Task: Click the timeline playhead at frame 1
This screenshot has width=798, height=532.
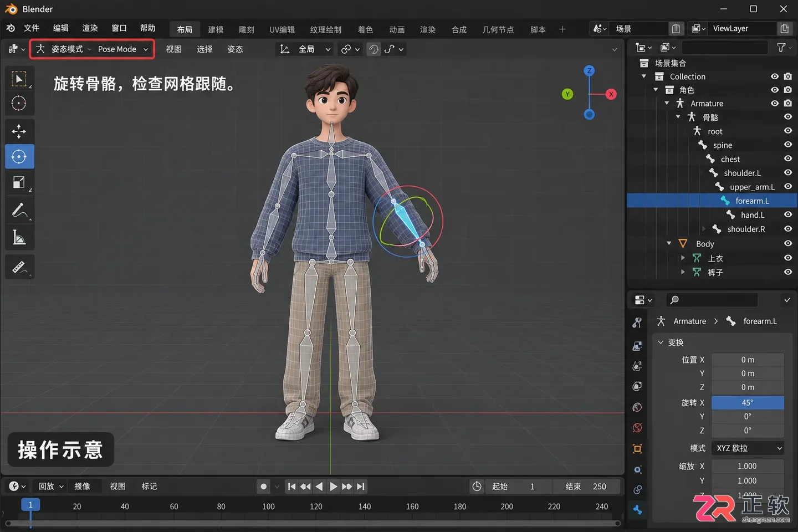Action: tap(30, 505)
